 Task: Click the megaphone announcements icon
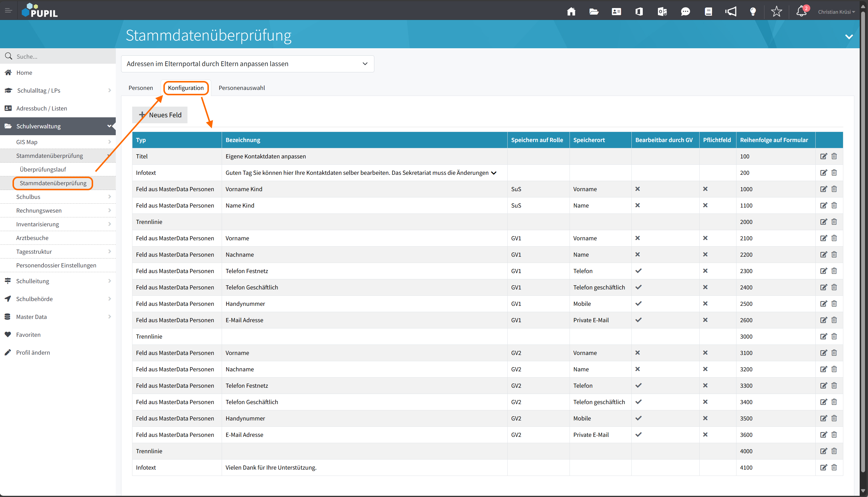click(731, 12)
